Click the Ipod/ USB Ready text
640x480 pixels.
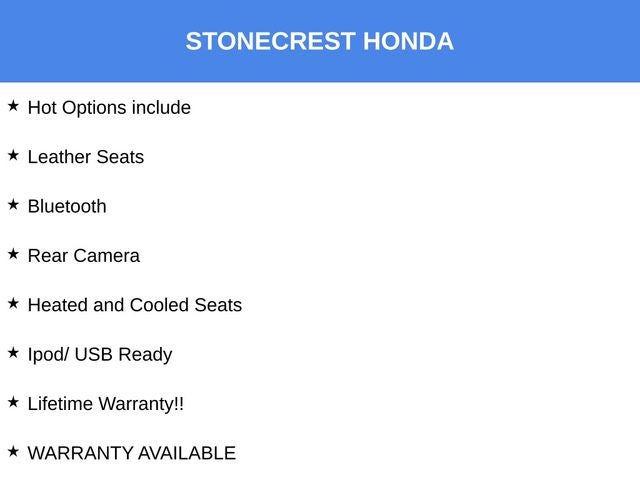pyautogui.click(x=100, y=355)
